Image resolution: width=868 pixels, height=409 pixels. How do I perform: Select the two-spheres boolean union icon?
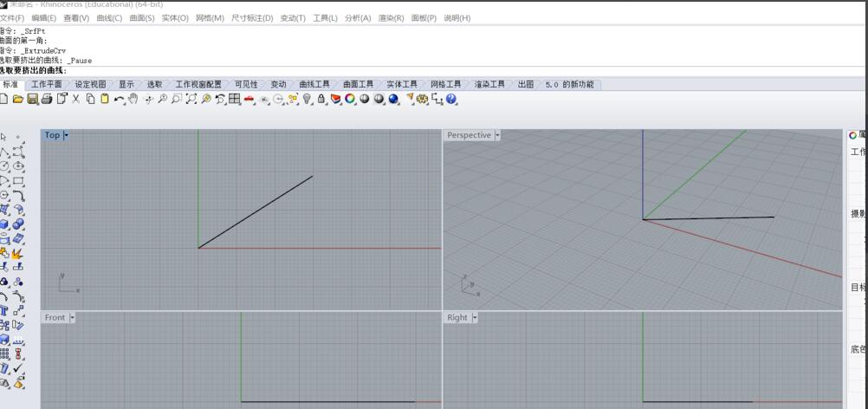[x=18, y=224]
